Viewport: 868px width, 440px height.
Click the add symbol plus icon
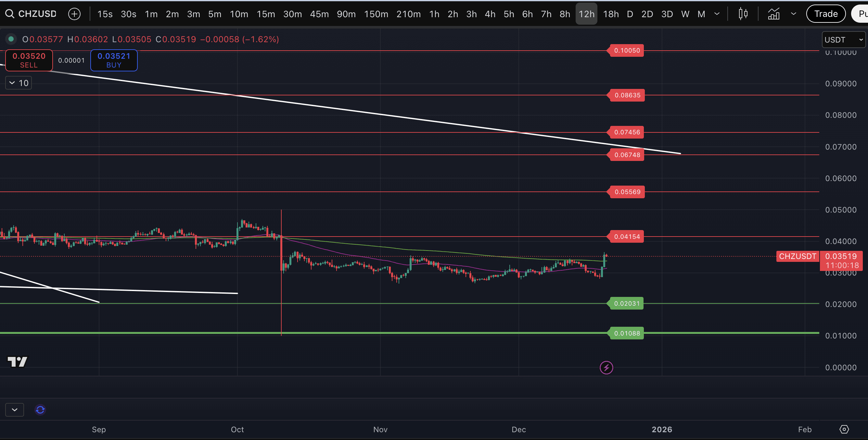pyautogui.click(x=74, y=14)
